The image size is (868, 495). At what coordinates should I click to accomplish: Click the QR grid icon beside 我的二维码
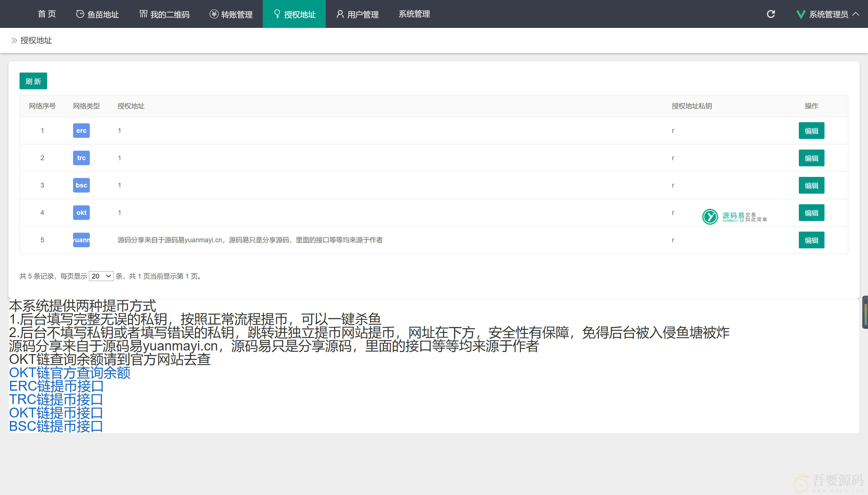pyautogui.click(x=143, y=14)
